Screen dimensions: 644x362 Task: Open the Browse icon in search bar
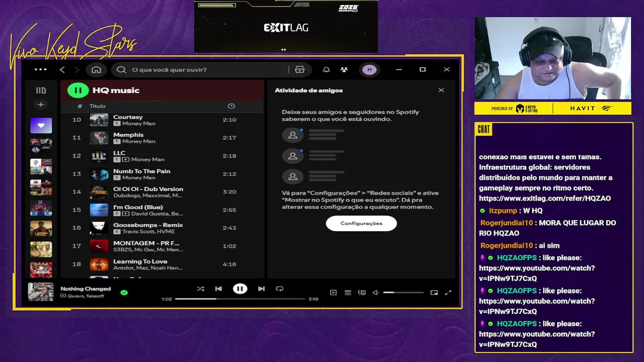pyautogui.click(x=300, y=70)
